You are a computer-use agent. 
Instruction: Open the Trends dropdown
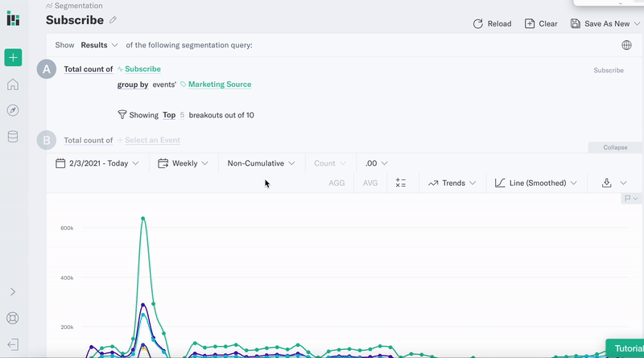pos(452,183)
